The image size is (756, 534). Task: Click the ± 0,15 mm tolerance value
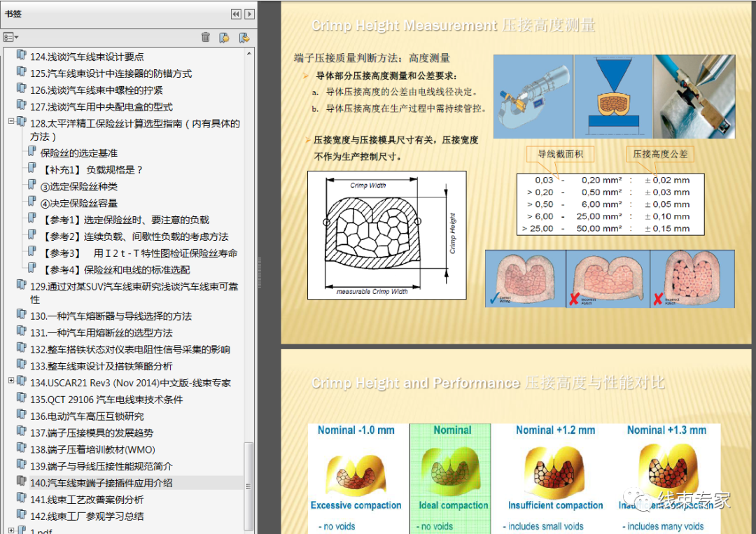[667, 229]
